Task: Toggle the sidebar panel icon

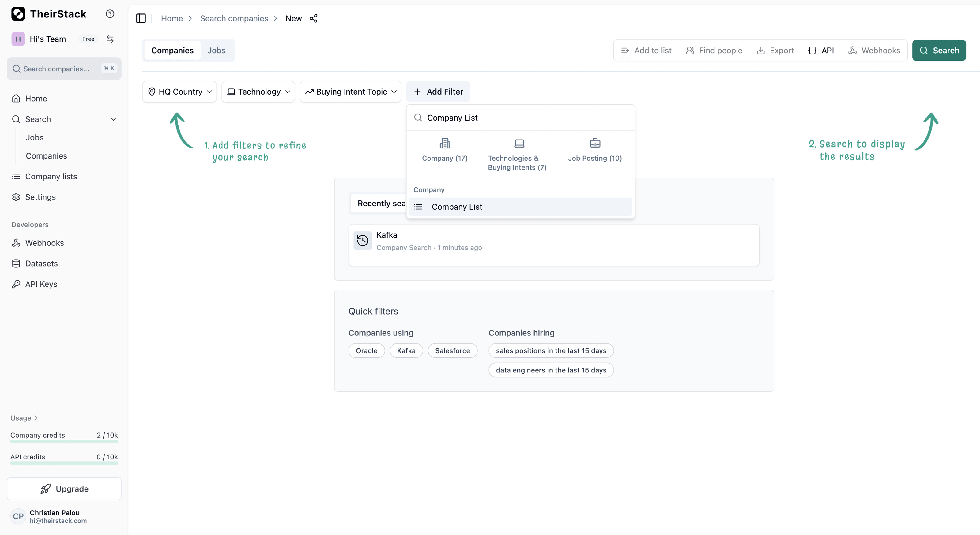Action: coord(141,18)
